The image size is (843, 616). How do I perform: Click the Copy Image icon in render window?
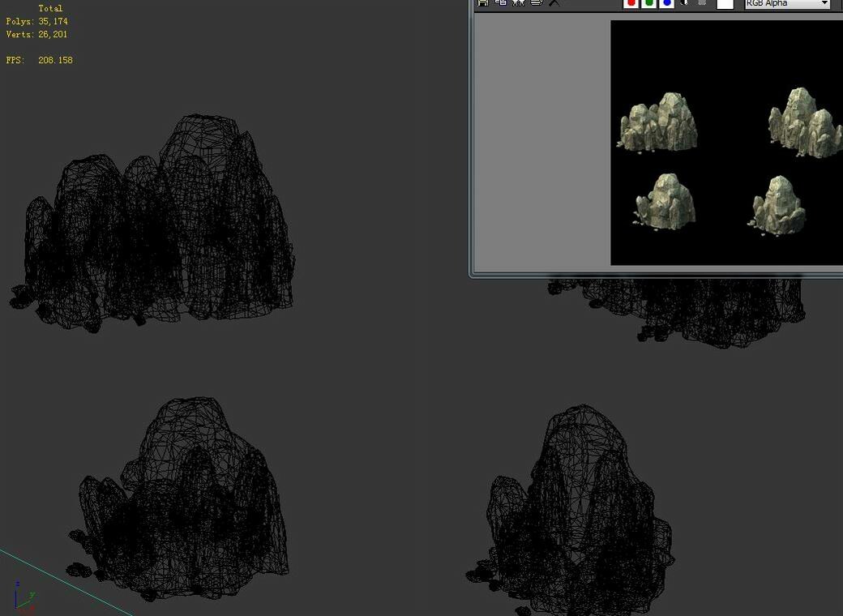pyautogui.click(x=501, y=2)
